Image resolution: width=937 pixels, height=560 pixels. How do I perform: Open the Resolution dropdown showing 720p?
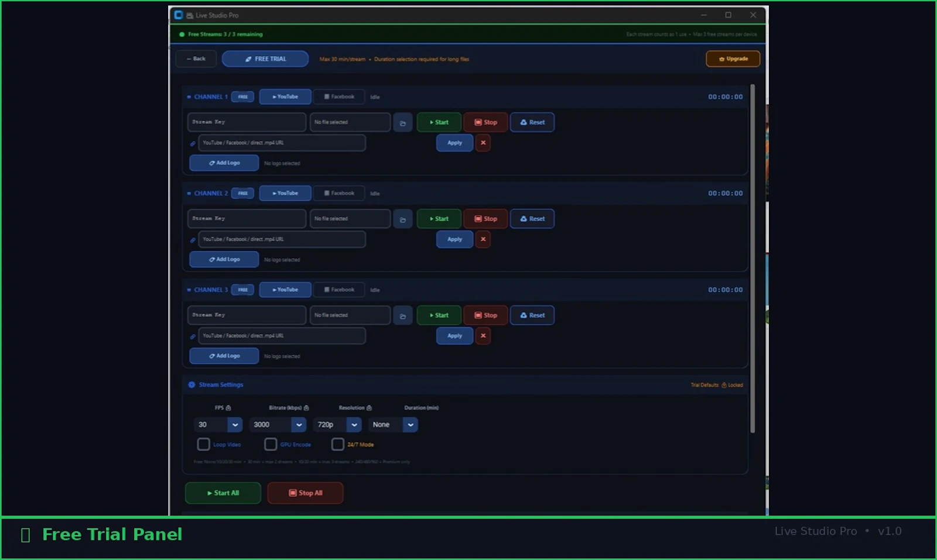tap(337, 425)
